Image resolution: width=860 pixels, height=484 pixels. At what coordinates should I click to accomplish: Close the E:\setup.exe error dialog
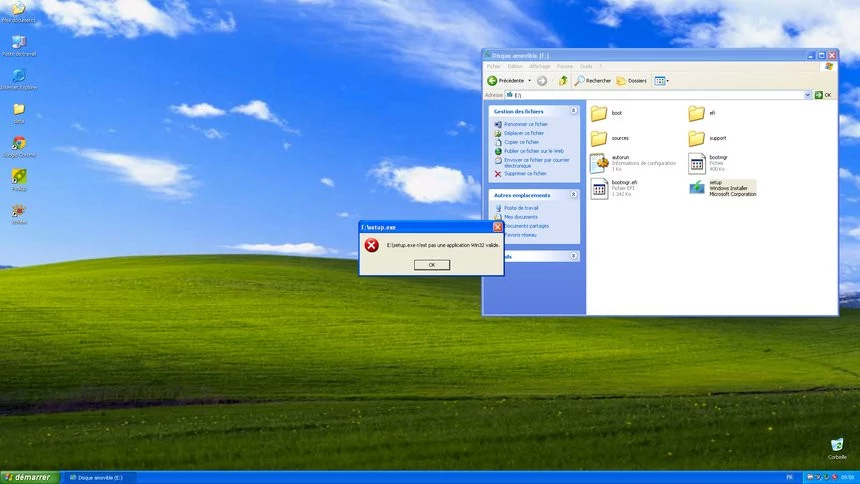[497, 227]
